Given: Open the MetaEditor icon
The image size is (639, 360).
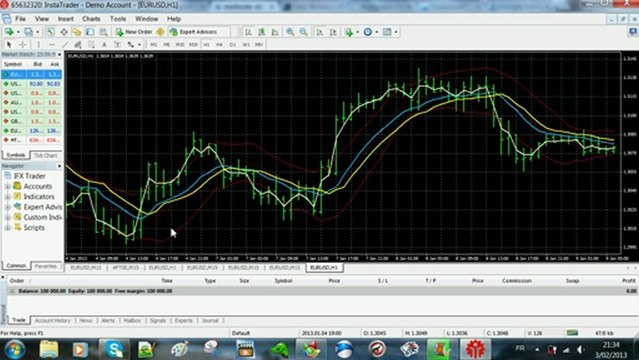Looking at the screenshot, I should coord(160,32).
